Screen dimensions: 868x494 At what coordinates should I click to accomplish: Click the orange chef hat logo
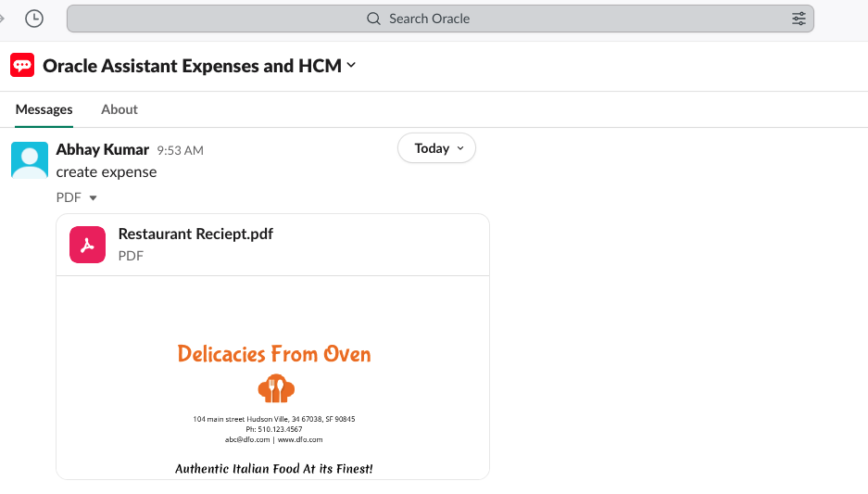(275, 388)
